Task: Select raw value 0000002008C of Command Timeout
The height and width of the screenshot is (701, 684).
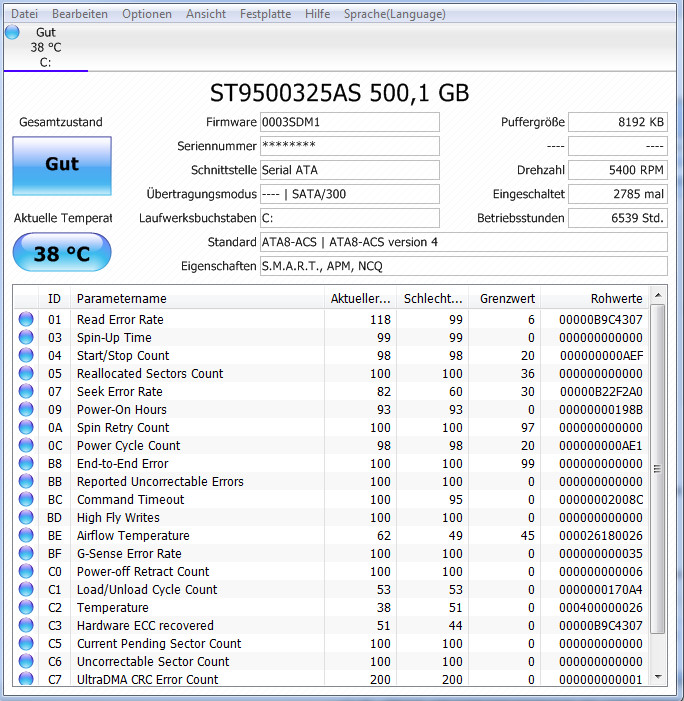Action: (601, 500)
